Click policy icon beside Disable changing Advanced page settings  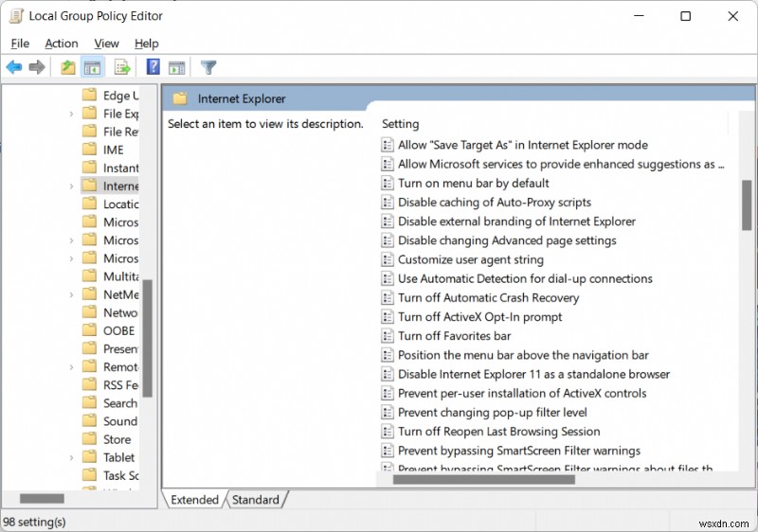coord(388,239)
